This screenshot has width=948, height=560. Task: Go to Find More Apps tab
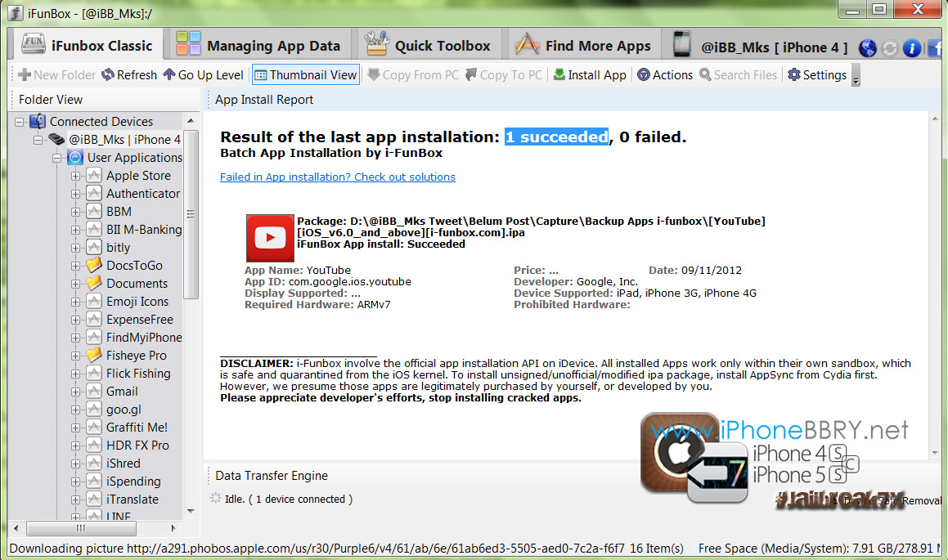(x=583, y=46)
